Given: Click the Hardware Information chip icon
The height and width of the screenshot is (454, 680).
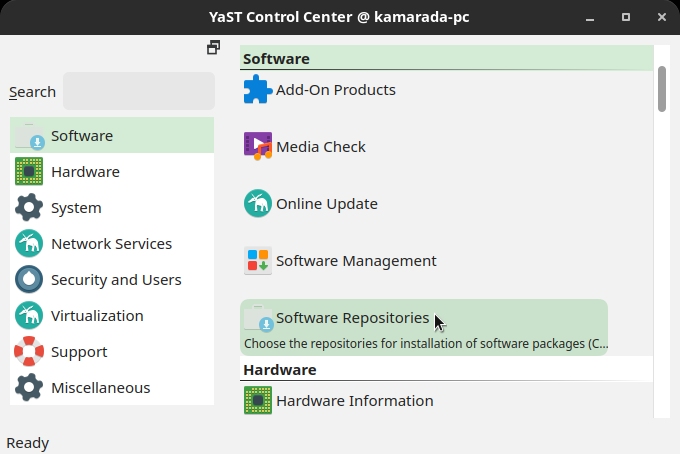Looking at the screenshot, I should point(258,400).
